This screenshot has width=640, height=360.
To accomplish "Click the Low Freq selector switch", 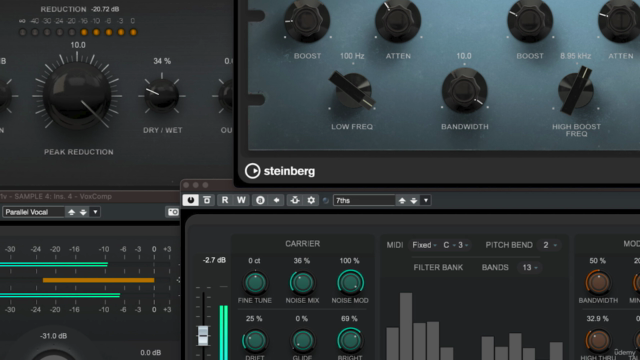I will (x=352, y=91).
